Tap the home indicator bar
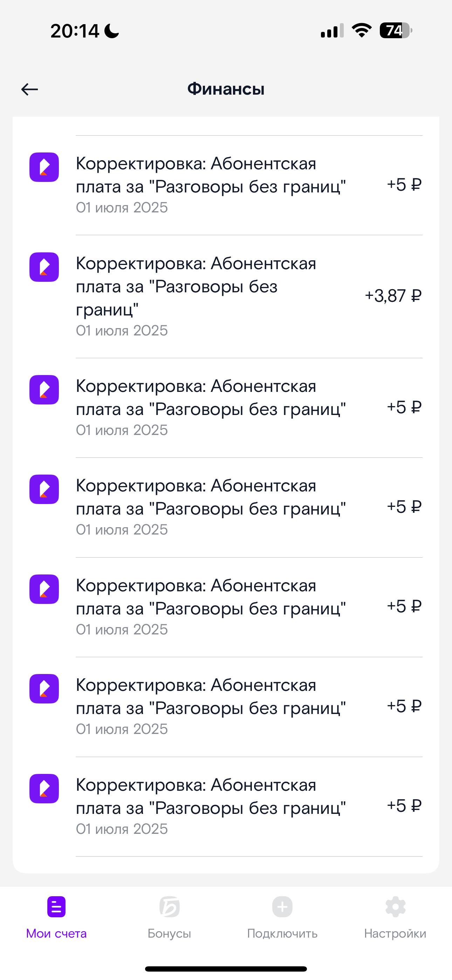Viewport: 452px width, 980px height. pyautogui.click(x=226, y=968)
